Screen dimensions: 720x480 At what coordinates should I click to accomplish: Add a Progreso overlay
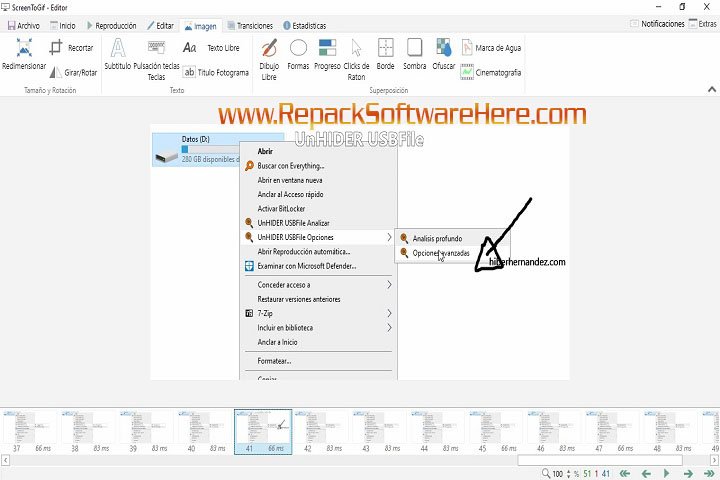(x=327, y=54)
